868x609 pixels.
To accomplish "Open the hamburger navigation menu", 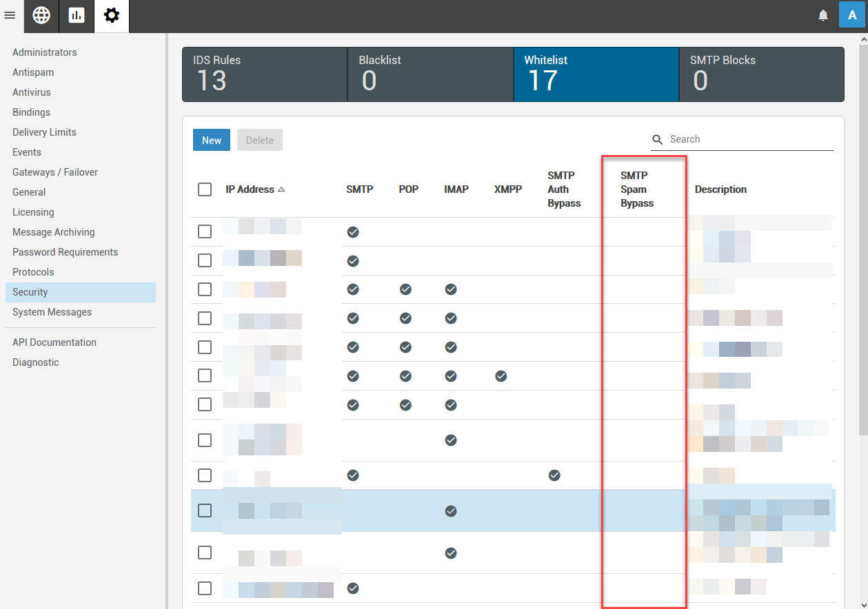I will (x=10, y=15).
